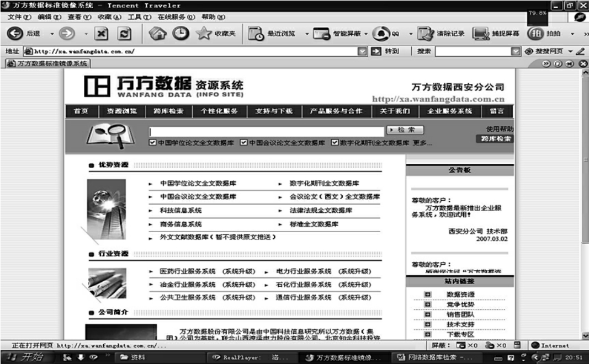Open 医药行业服务系统 link
589x364 pixels.
point(188,271)
